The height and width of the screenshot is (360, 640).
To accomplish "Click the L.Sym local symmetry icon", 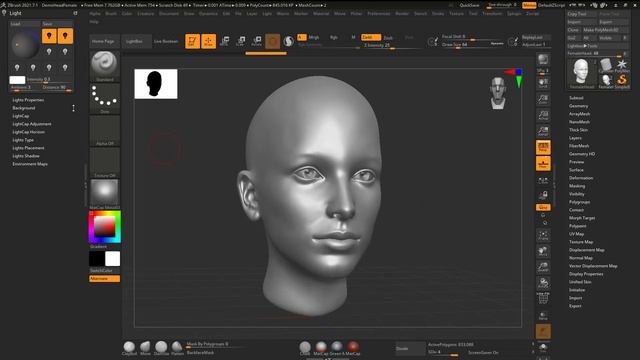I will [x=543, y=180].
